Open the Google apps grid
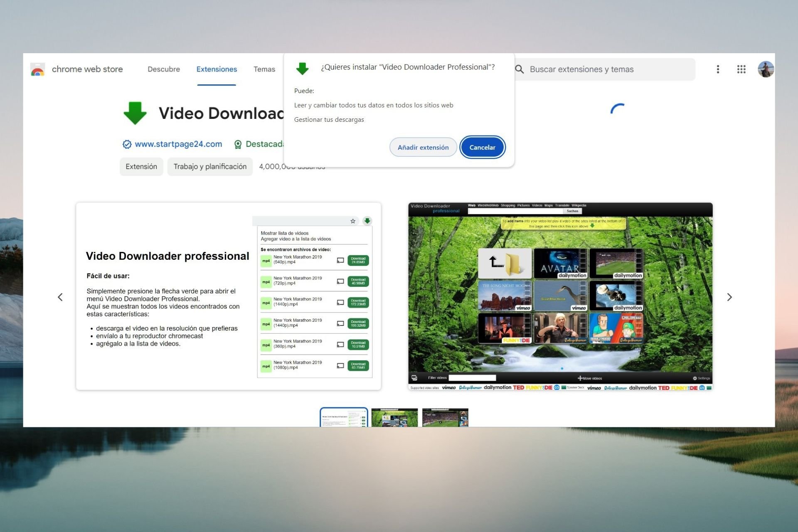This screenshot has height=532, width=798. pos(741,69)
